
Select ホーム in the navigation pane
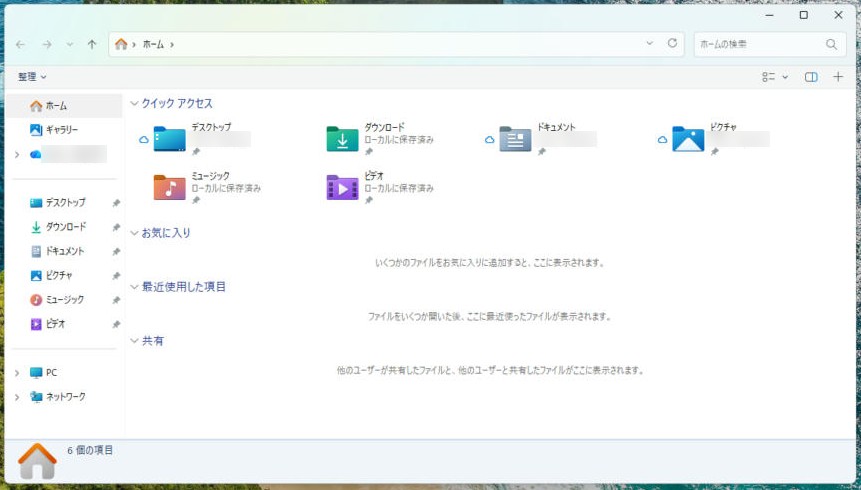click(64, 106)
